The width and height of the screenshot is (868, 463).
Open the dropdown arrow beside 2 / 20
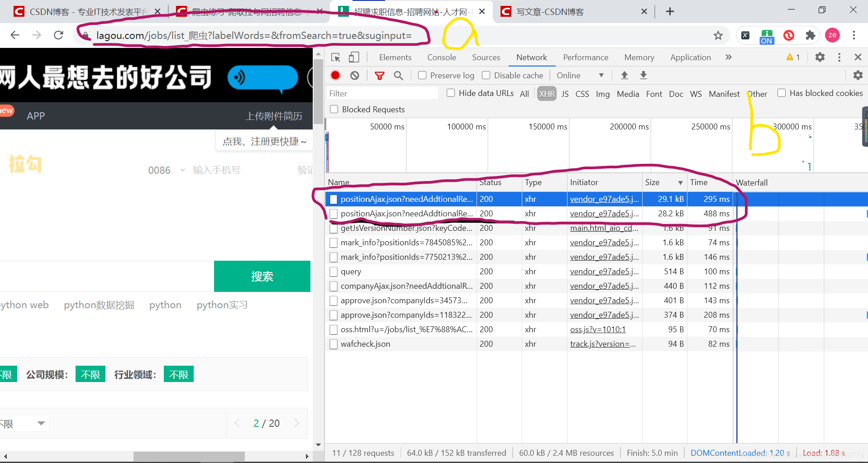pyautogui.click(x=41, y=423)
